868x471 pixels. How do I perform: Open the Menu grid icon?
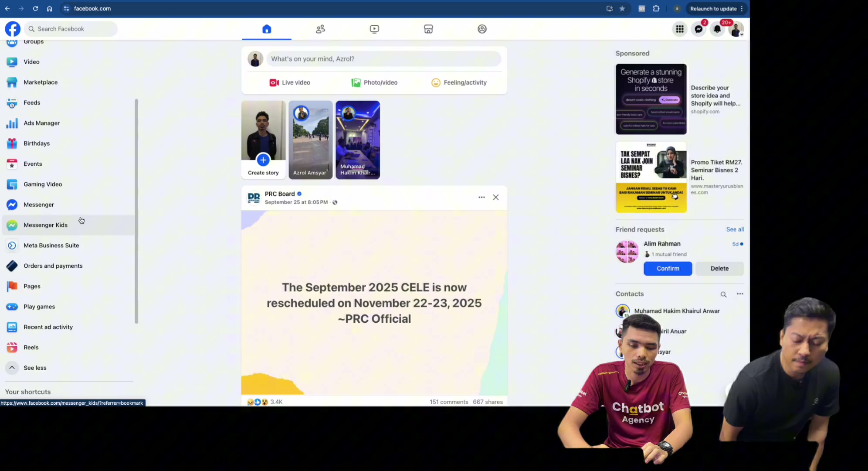[x=680, y=29]
